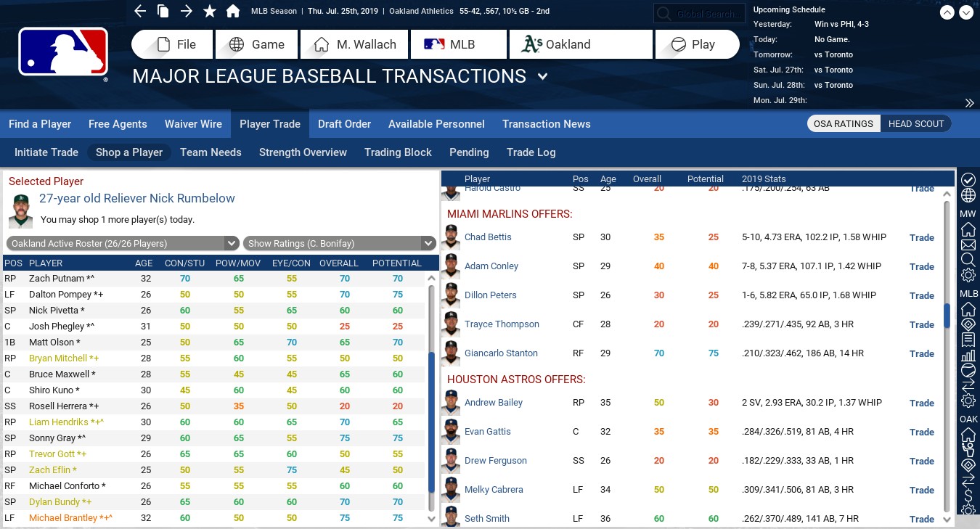Click the star bookmark icon in top bar
Screen dimensions: 980x529
(x=210, y=11)
